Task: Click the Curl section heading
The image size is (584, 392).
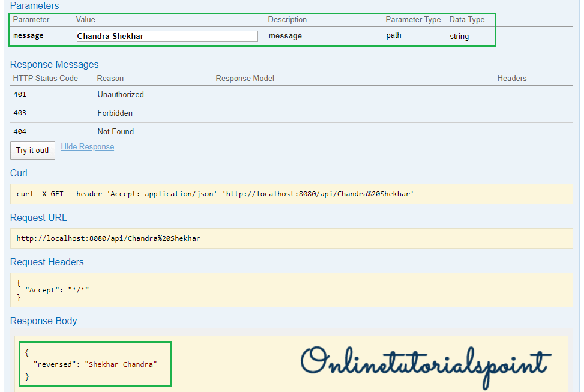Action: [19, 173]
